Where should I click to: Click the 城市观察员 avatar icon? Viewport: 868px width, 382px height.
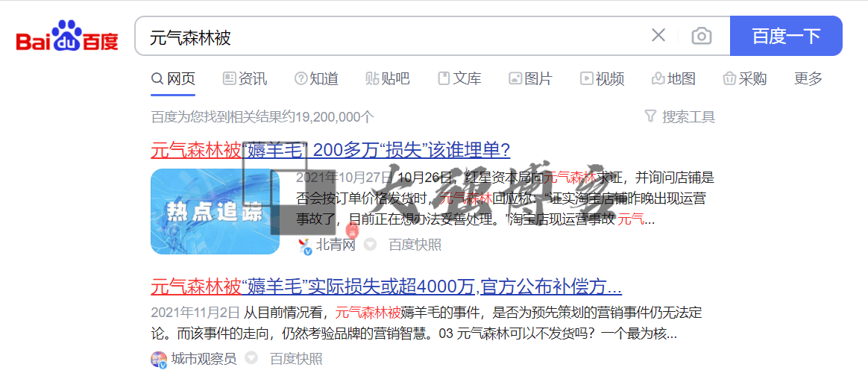[158, 360]
